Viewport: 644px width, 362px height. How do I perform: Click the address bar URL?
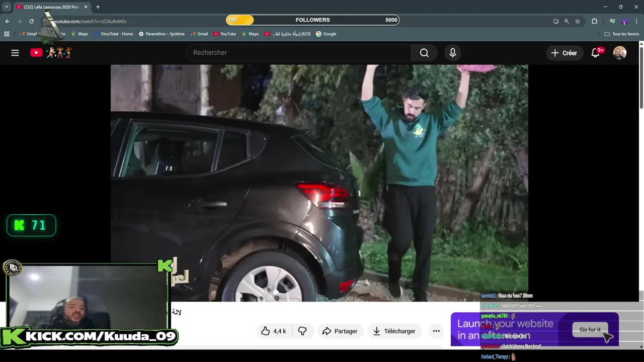91,21
